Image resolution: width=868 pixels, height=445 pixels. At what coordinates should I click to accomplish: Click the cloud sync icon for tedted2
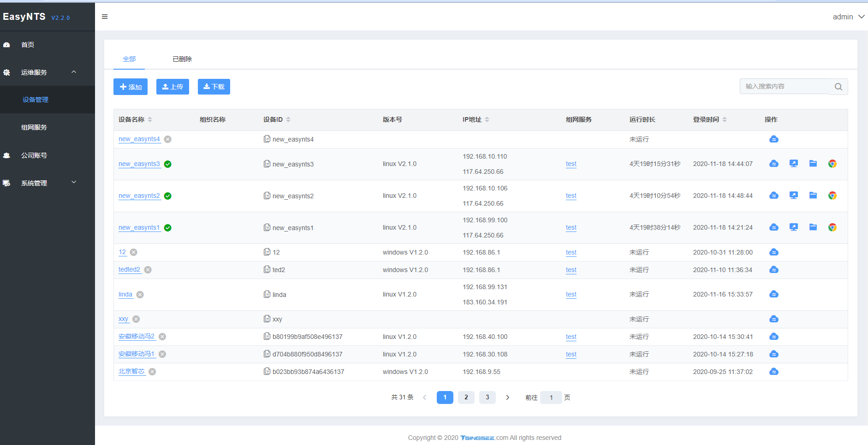coord(774,270)
